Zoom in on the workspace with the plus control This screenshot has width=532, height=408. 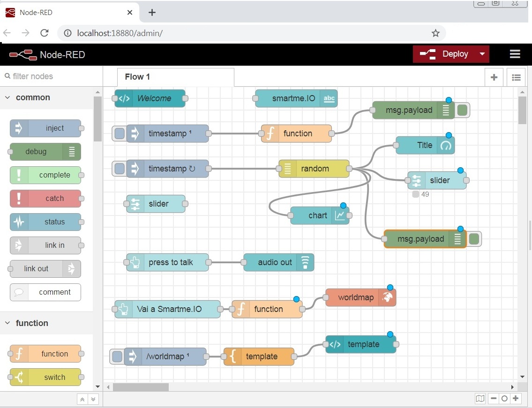516,398
